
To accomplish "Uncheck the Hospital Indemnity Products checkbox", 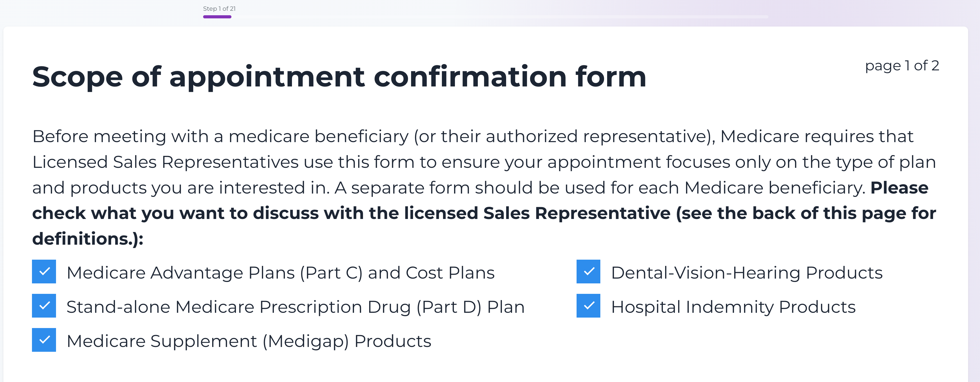I will [x=588, y=306].
